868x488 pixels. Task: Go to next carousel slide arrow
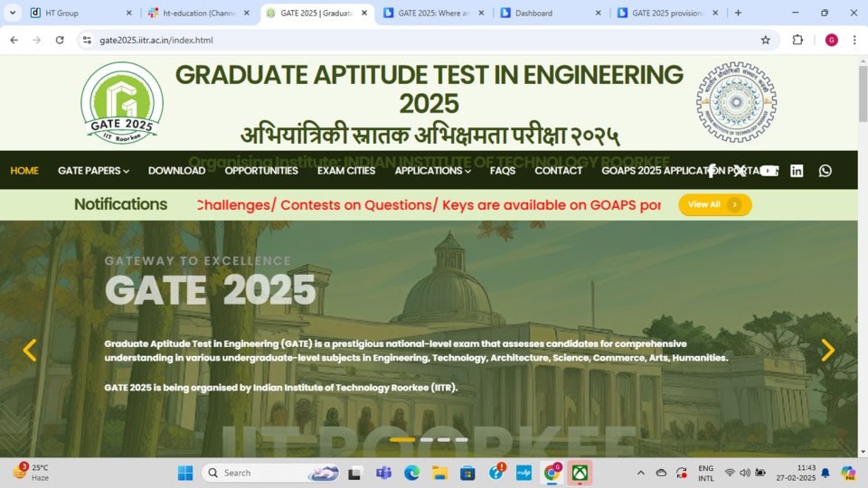[827, 351]
